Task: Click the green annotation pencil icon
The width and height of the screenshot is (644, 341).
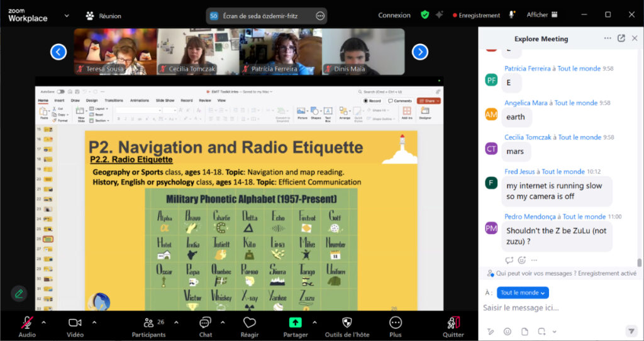Action: tap(19, 293)
